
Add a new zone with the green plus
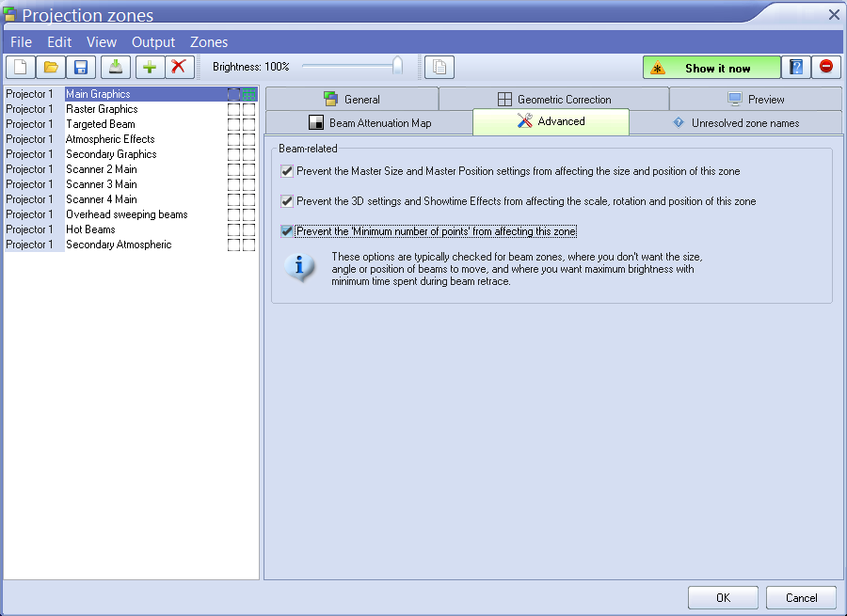tap(149, 67)
